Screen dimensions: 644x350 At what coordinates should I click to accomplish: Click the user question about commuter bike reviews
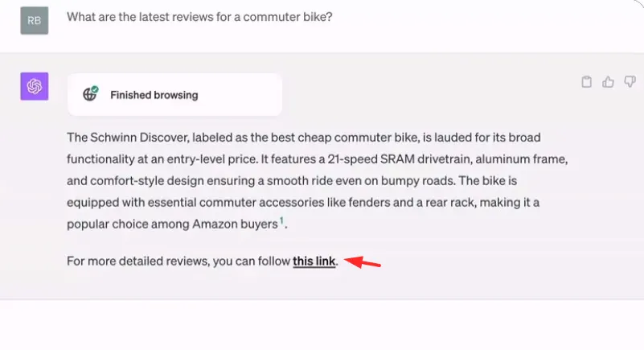199,17
